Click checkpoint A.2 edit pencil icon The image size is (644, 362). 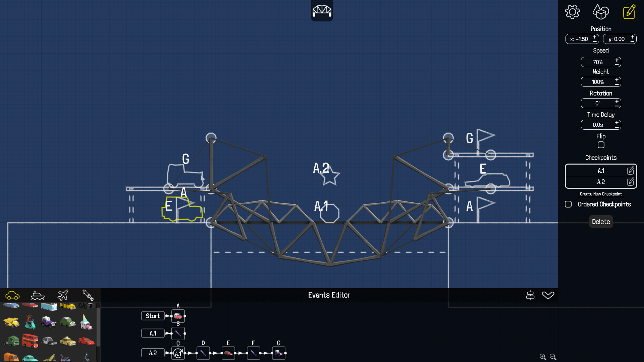click(x=632, y=182)
